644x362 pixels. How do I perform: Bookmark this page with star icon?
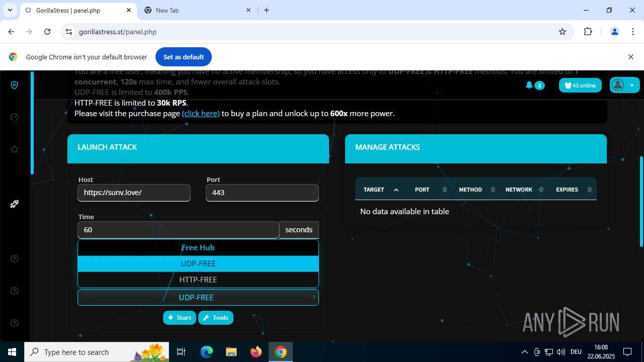point(562,32)
